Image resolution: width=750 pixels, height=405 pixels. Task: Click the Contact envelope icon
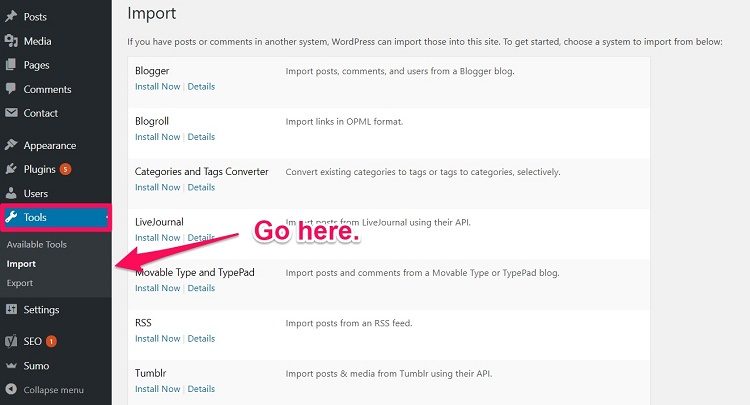coord(11,113)
